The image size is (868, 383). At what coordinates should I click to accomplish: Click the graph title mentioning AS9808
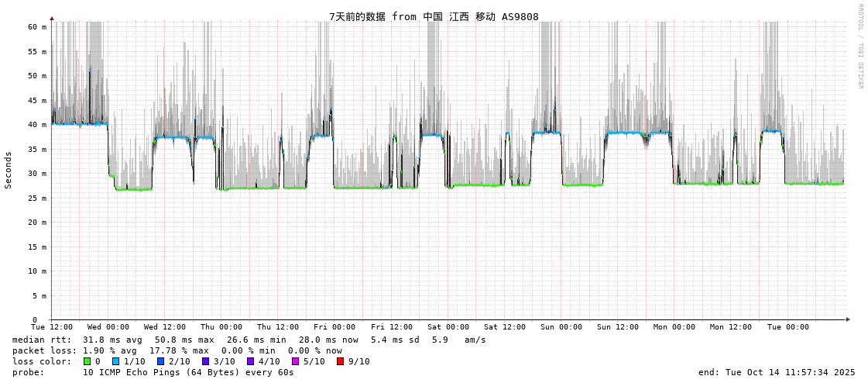tap(434, 17)
